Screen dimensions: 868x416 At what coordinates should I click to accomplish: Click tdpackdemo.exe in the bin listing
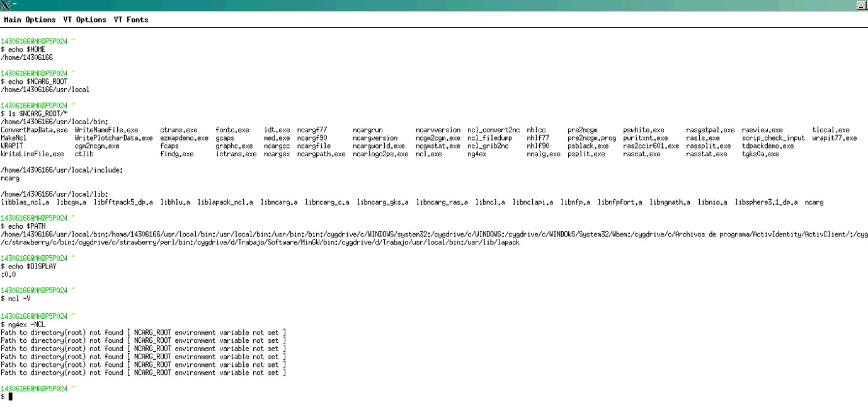[x=768, y=146]
